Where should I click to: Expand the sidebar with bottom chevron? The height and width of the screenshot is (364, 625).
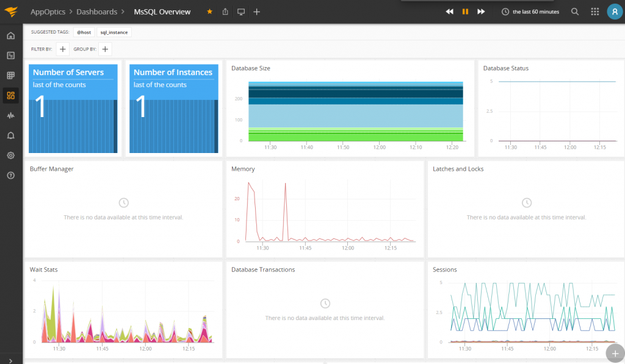[x=10, y=360]
